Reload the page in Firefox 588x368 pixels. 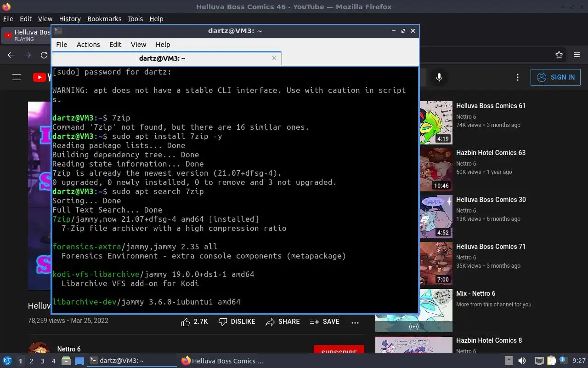pyautogui.click(x=44, y=55)
